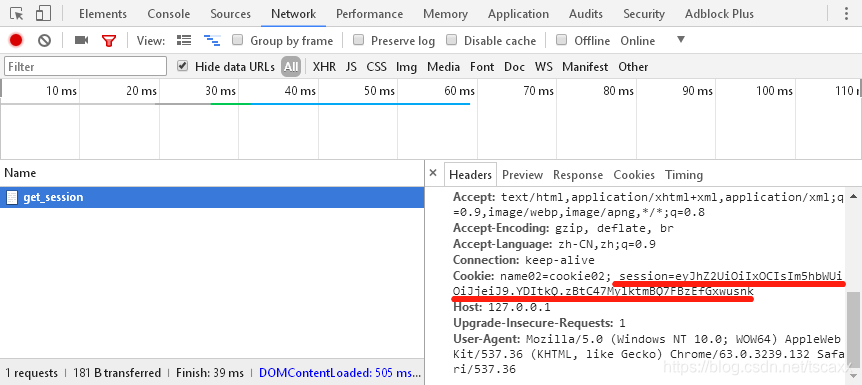Toggle the overview waterfall view icon
The width and height of the screenshot is (862, 385).
(212, 40)
